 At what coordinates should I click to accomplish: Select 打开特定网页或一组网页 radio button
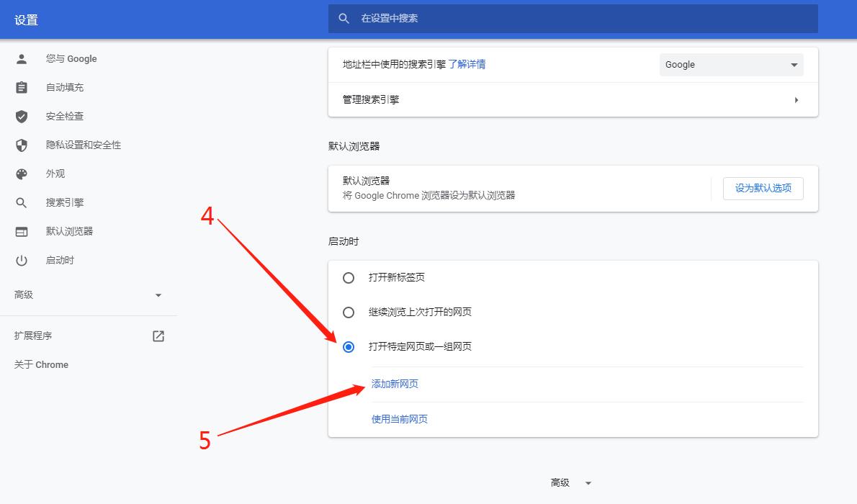[349, 346]
